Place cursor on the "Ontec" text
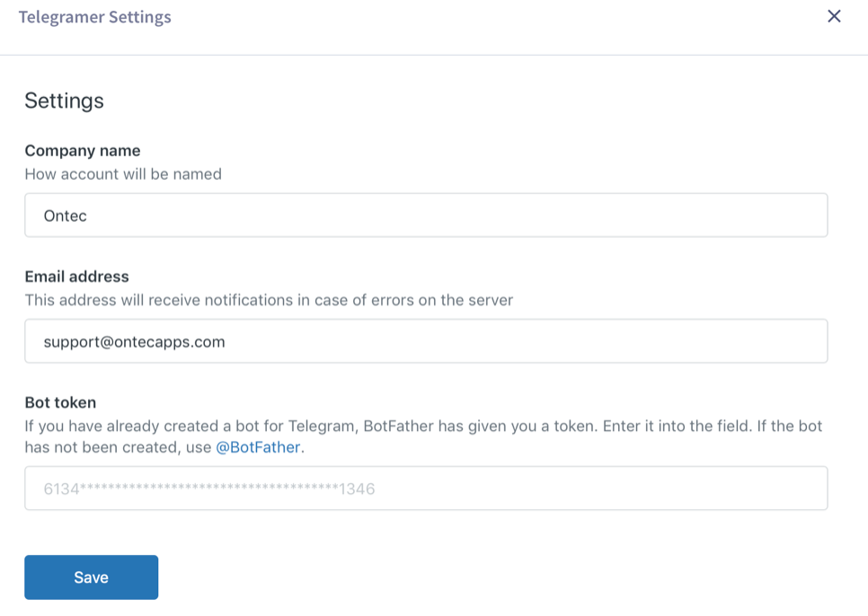Screen dimensions: 868x616 (x=66, y=216)
